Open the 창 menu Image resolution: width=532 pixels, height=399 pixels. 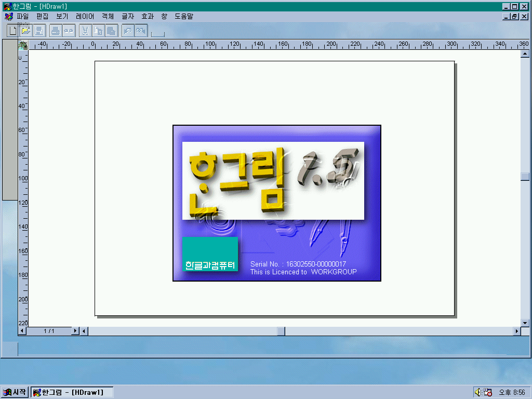pyautogui.click(x=164, y=16)
